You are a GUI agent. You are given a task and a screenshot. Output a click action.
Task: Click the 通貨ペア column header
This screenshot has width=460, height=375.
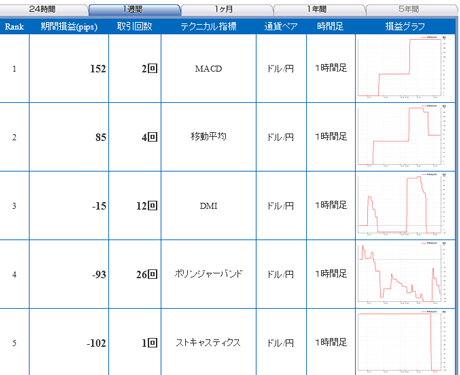[281, 26]
